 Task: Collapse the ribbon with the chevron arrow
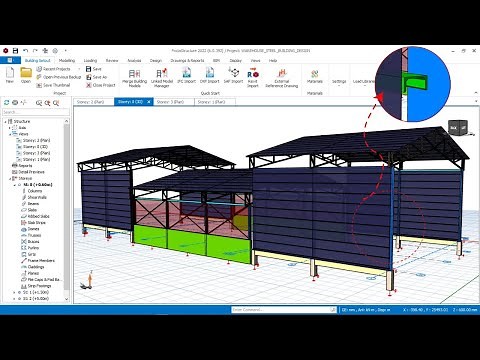(x=476, y=93)
